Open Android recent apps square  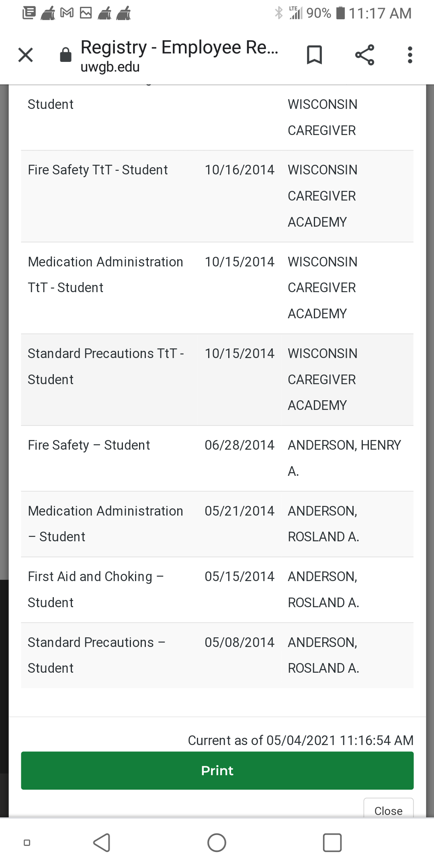(x=332, y=843)
